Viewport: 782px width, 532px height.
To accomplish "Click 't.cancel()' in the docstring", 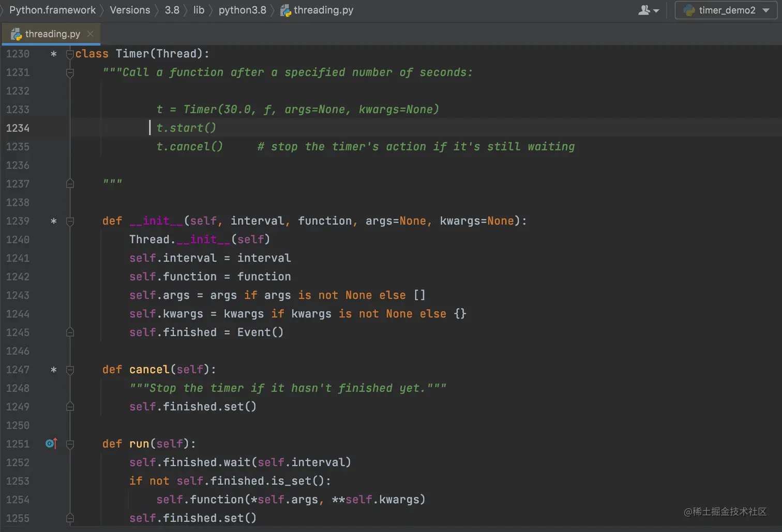I will tap(190, 147).
